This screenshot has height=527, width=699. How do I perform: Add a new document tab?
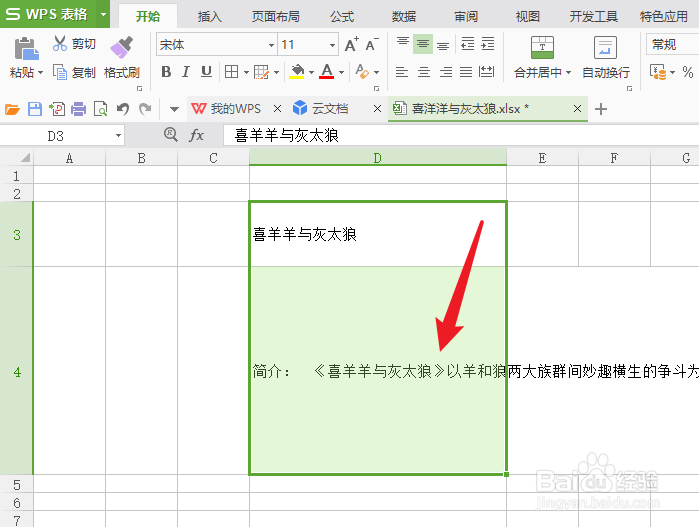(601, 109)
